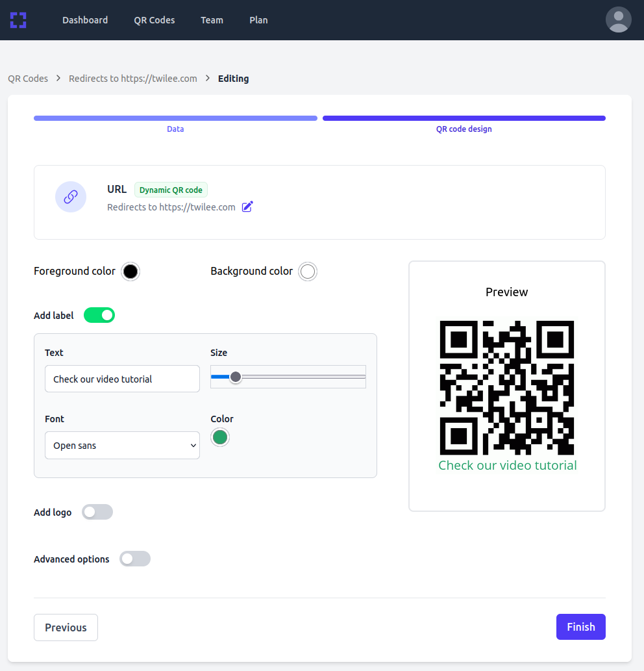Go back with the Previous button
The image size is (644, 671).
pos(66,627)
